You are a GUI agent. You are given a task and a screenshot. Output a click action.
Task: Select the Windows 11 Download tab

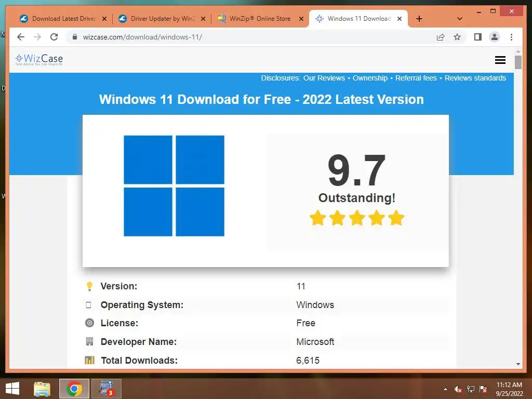click(x=358, y=19)
